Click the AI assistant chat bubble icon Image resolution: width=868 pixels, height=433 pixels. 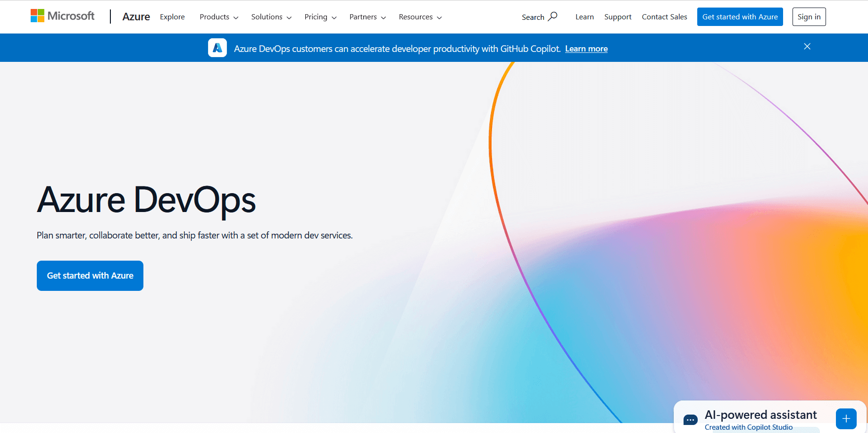pos(690,419)
